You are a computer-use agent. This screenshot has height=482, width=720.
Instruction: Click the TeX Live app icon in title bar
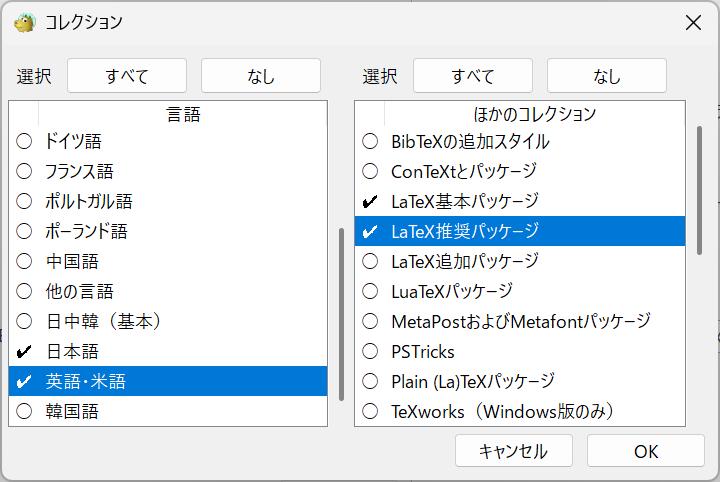24,22
